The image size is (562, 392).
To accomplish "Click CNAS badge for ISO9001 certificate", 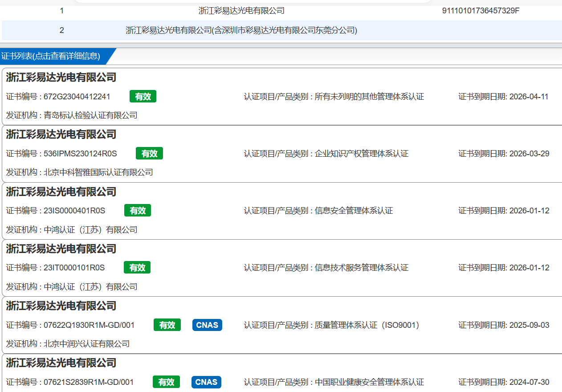I will pos(207,325).
